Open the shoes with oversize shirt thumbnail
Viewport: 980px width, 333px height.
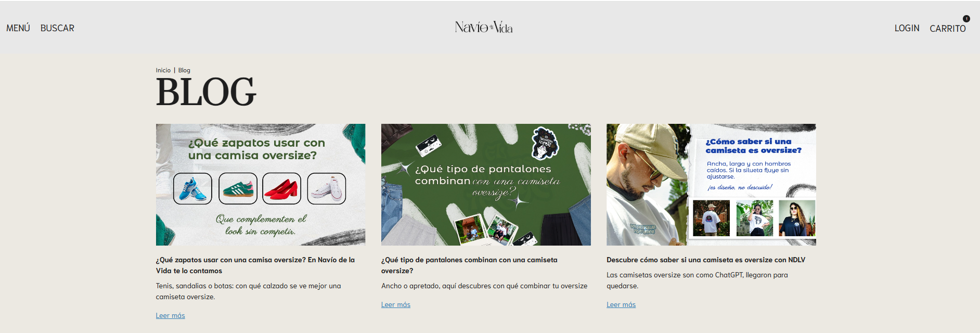click(x=261, y=185)
